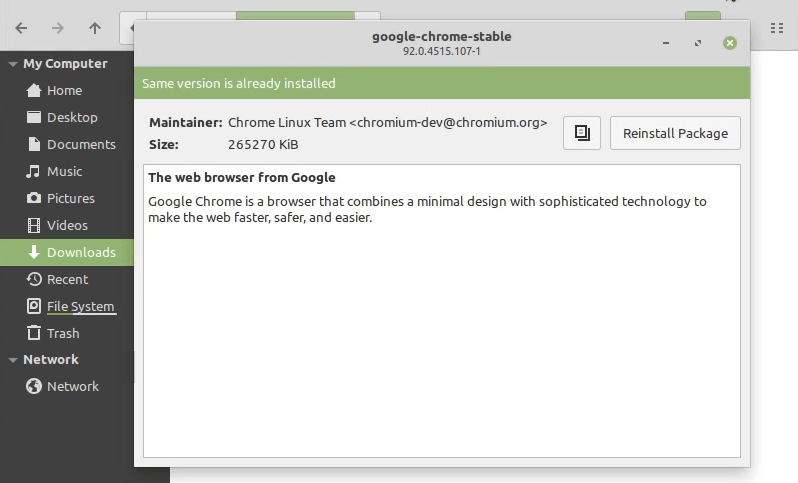Click the Network globe icon
This screenshot has height=483, width=798.
(34, 386)
